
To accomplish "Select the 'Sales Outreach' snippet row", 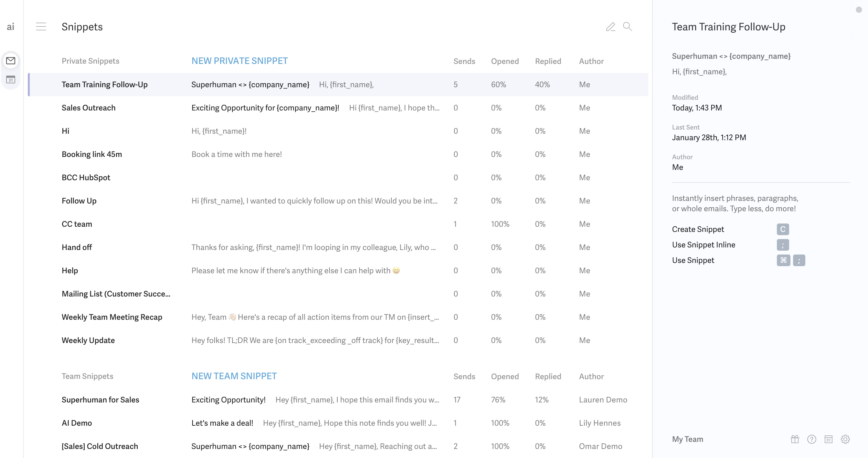I will pyautogui.click(x=88, y=108).
